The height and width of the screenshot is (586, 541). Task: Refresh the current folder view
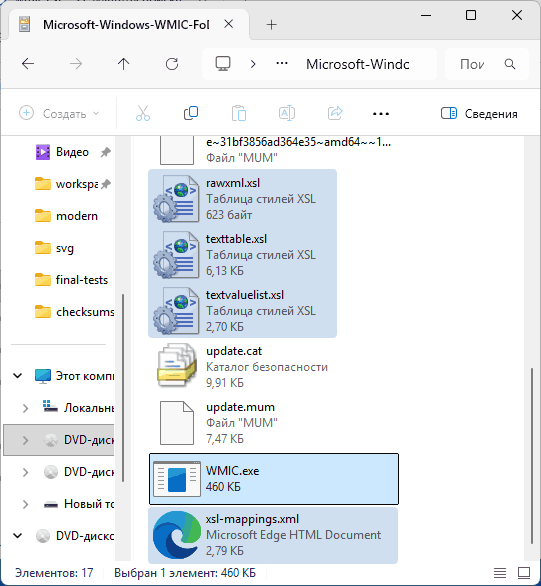coord(172,64)
